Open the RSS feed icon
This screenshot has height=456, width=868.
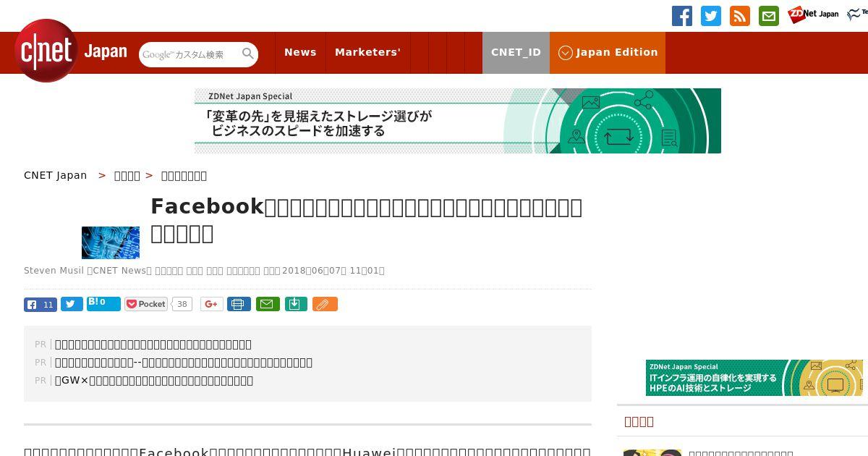pos(740,16)
